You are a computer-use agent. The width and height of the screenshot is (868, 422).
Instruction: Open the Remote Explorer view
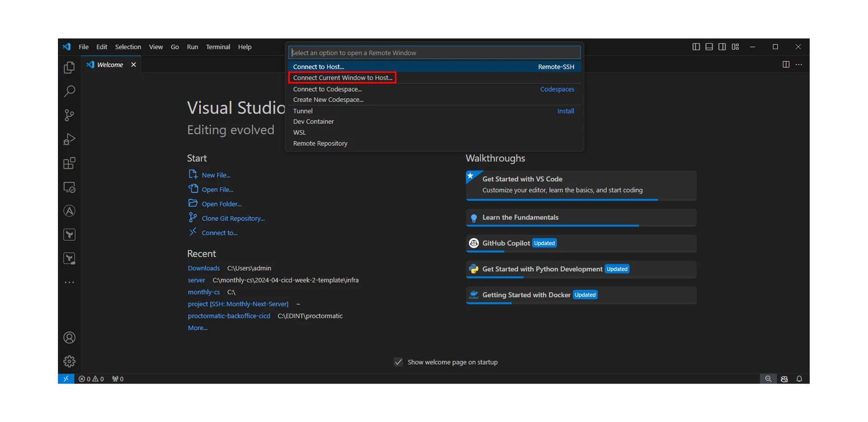tap(69, 187)
